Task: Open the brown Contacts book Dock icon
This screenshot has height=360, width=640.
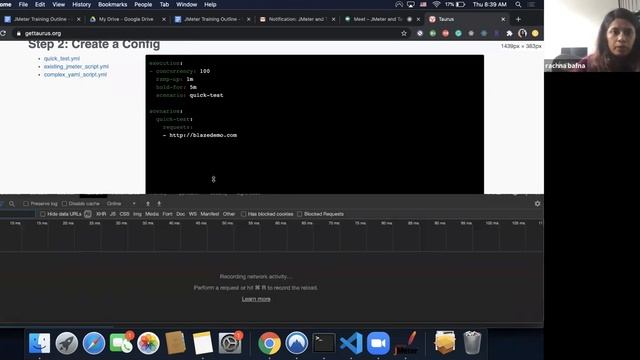Action: tap(176, 343)
